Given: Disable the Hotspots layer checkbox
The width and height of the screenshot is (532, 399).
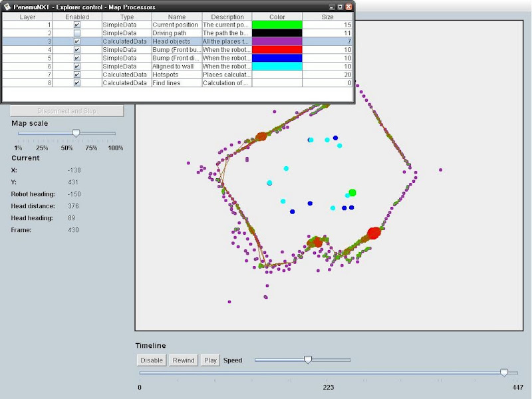Looking at the screenshot, I should tap(77, 75).
